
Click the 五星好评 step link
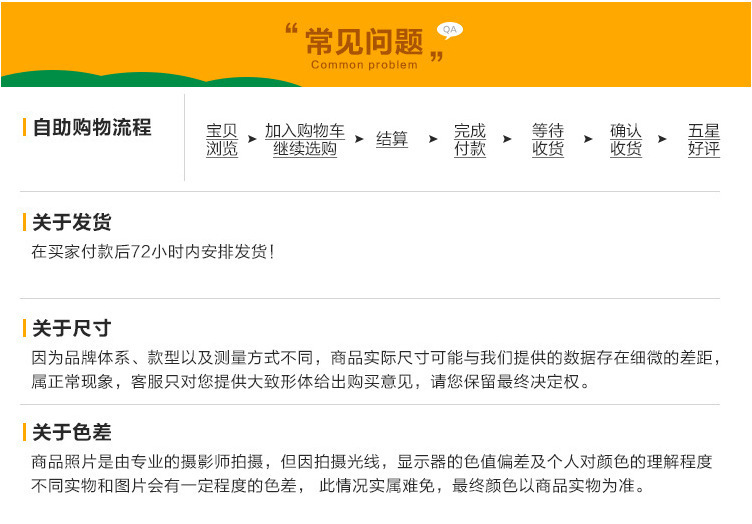704,140
